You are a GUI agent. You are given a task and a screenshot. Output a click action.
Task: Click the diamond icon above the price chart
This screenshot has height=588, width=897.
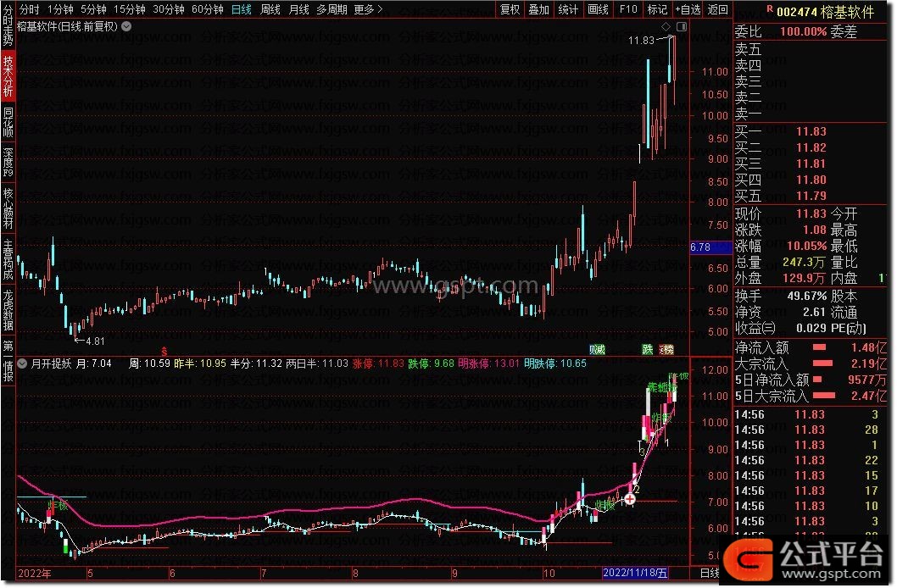coord(666,26)
